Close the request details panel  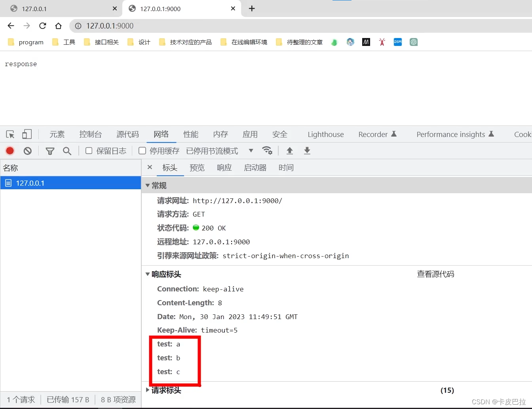click(150, 167)
